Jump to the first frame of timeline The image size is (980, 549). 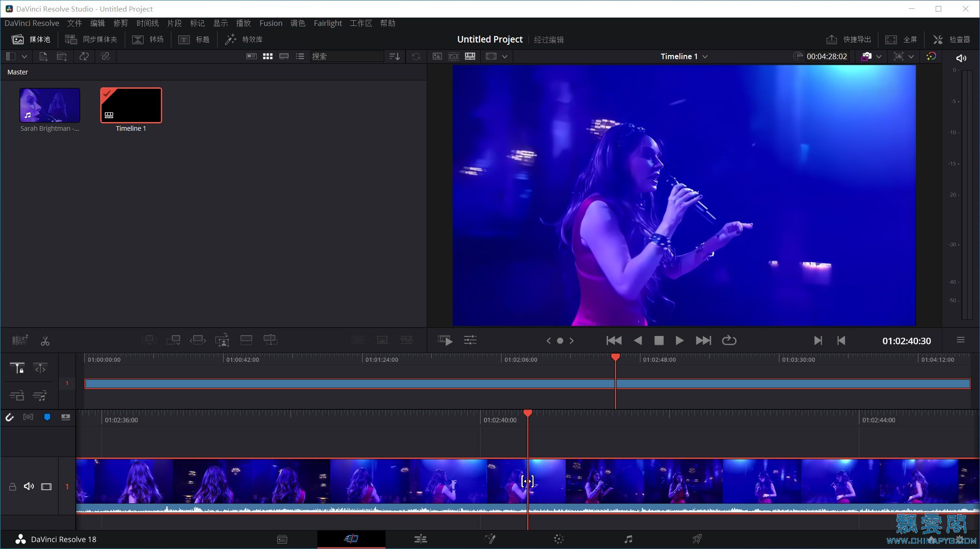614,341
